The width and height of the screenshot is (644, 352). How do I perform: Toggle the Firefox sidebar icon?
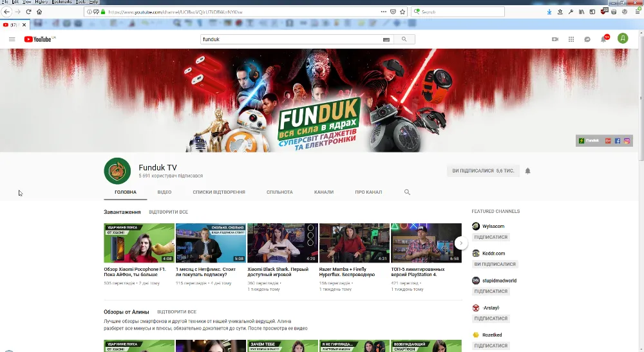coord(592,12)
